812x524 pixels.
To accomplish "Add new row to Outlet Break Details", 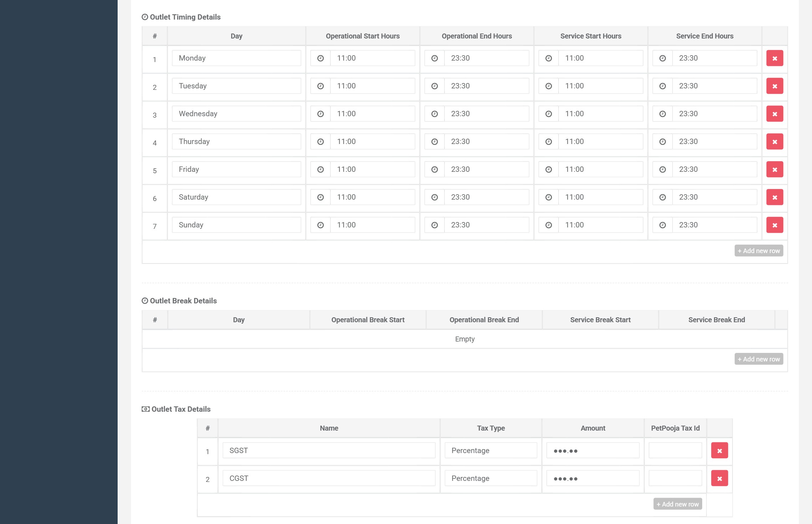I will coord(759,359).
